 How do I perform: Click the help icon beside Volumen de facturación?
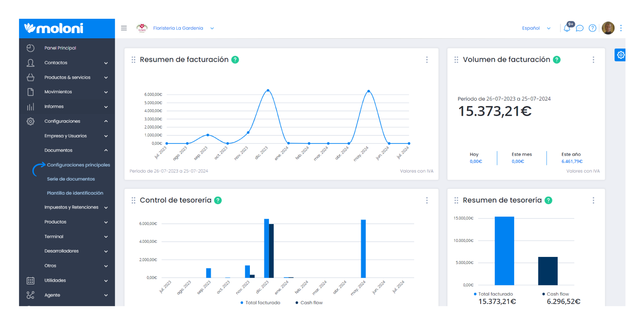click(557, 60)
